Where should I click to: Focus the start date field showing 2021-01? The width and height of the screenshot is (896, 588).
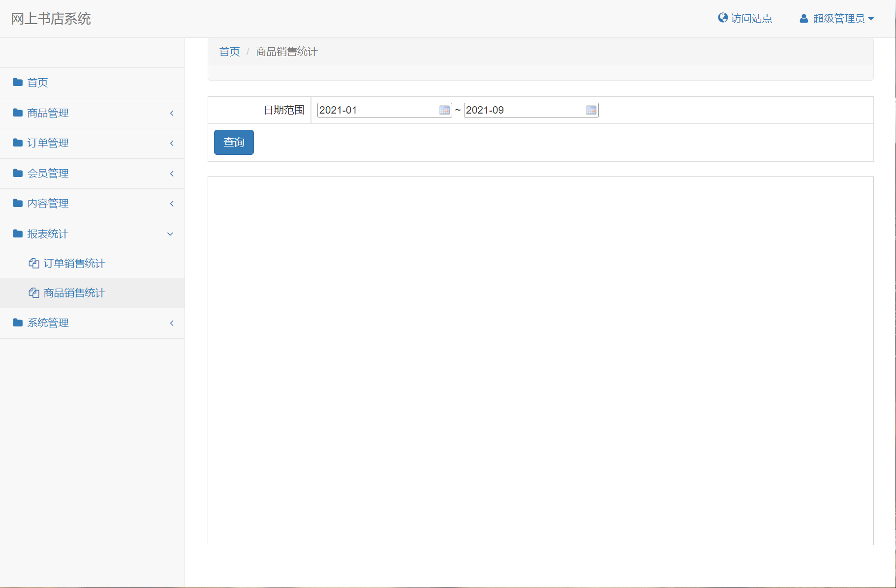click(384, 110)
